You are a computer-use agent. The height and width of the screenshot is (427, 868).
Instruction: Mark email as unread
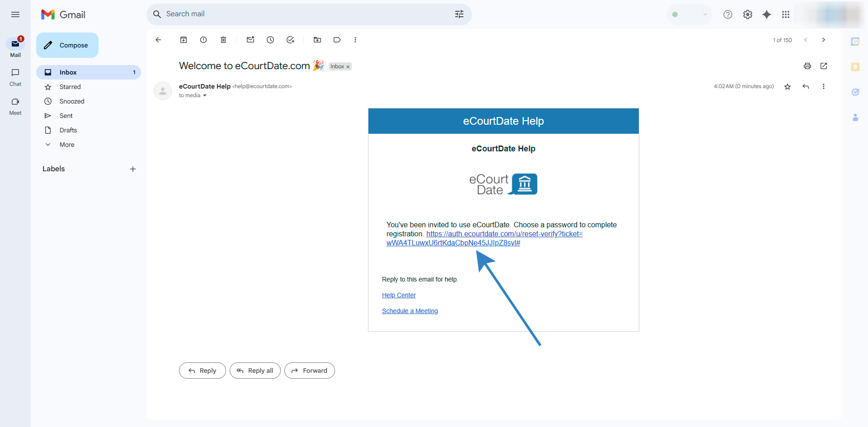[x=250, y=40]
